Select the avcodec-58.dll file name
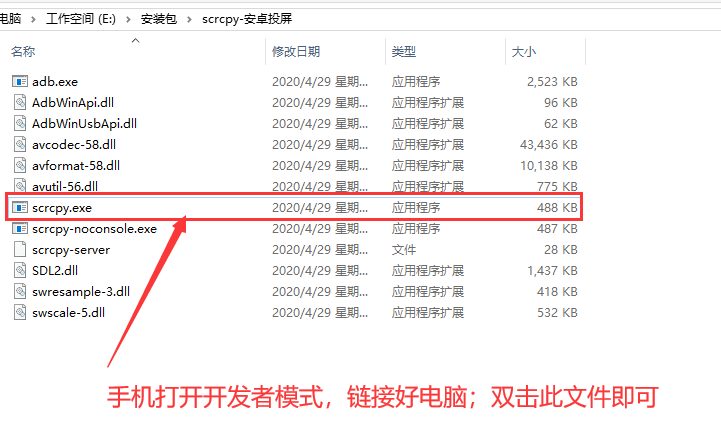Screen dimensions: 721x442 pyautogui.click(x=74, y=145)
